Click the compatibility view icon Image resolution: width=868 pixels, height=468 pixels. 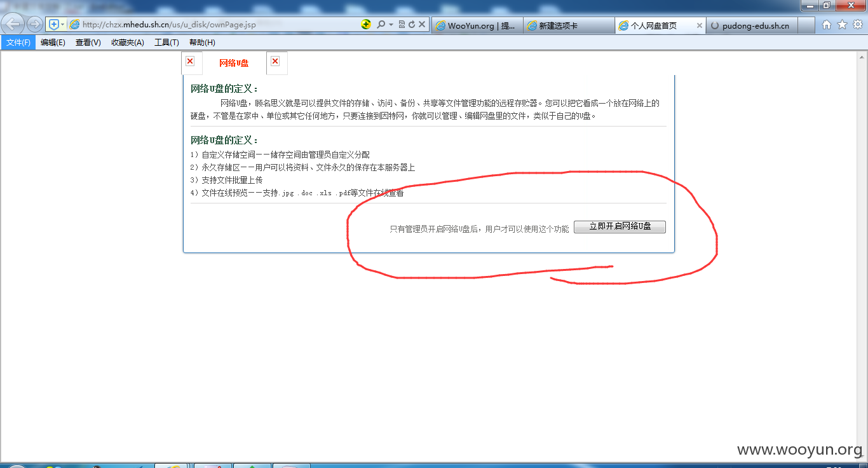point(402,25)
